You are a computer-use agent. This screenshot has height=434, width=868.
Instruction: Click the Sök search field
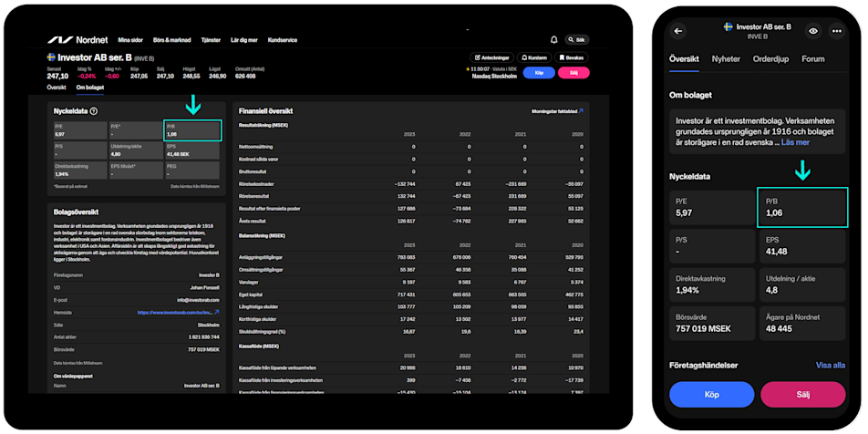[x=576, y=40]
